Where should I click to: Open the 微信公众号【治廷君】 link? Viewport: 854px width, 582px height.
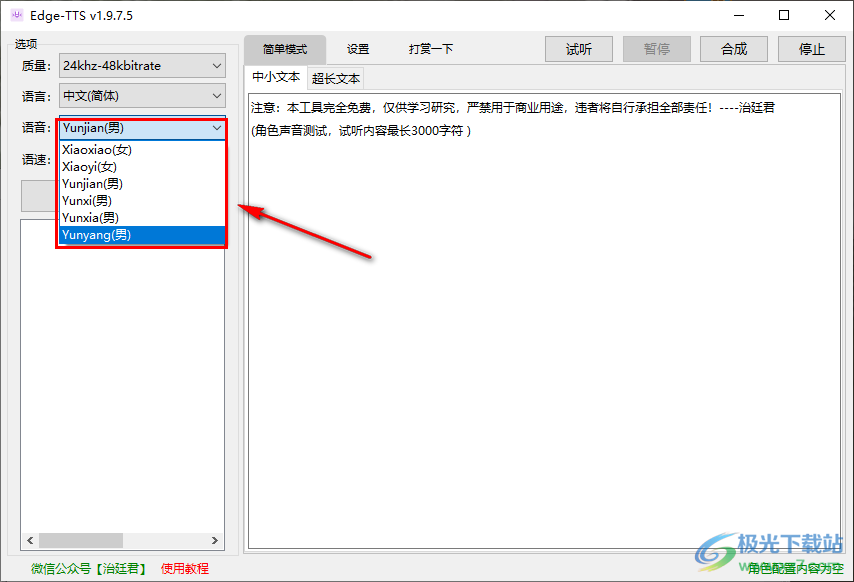pos(89,568)
